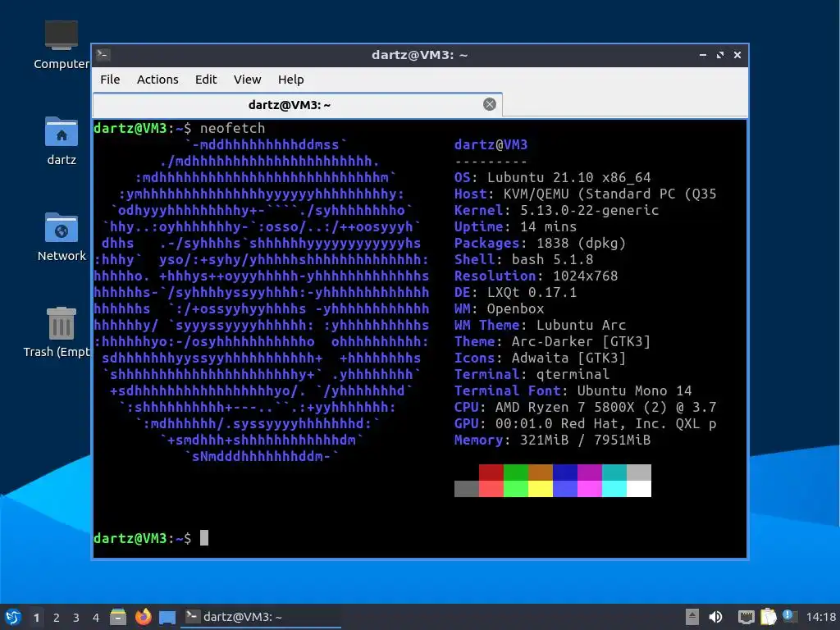Viewport: 840px width, 630px height.
Task: Click the 'Kernel: 5.13.0-22-generic' line
Action: coord(557,210)
